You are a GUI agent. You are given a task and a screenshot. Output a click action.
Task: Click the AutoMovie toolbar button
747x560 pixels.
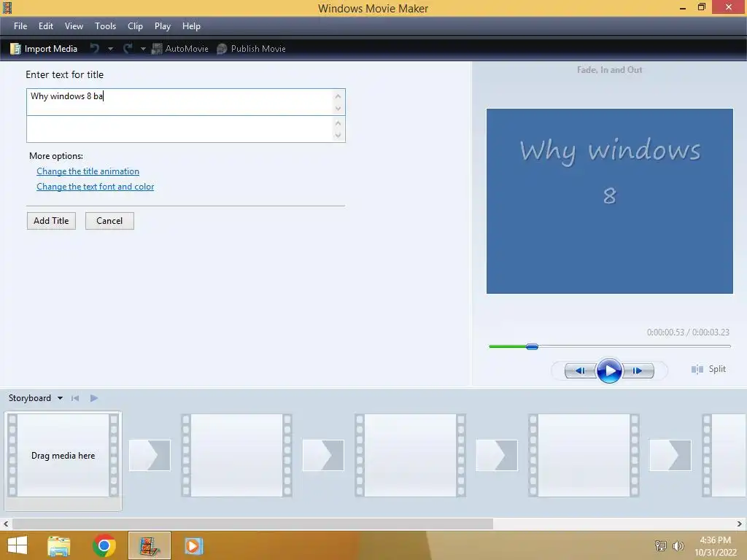click(180, 49)
